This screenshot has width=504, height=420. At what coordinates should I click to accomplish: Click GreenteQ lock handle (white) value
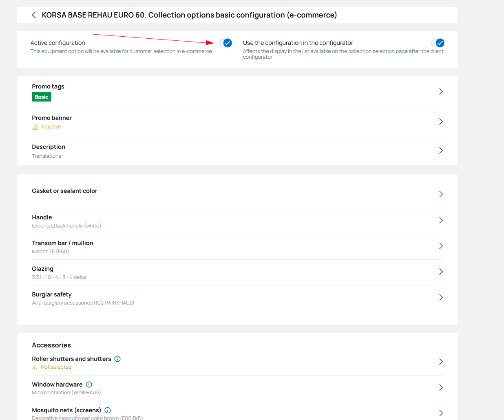click(66, 226)
